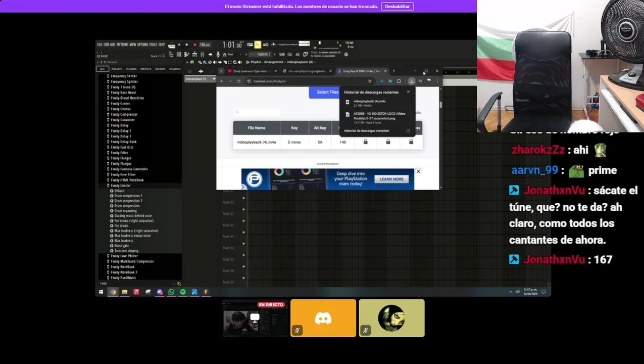Select 'Transient shaping' limiter preset
Image resolution: width=644 pixels, height=364 pixels.
(x=126, y=251)
